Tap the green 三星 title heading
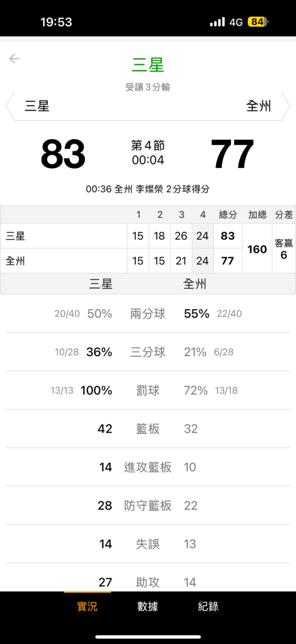The height and width of the screenshot is (644, 296). [148, 65]
